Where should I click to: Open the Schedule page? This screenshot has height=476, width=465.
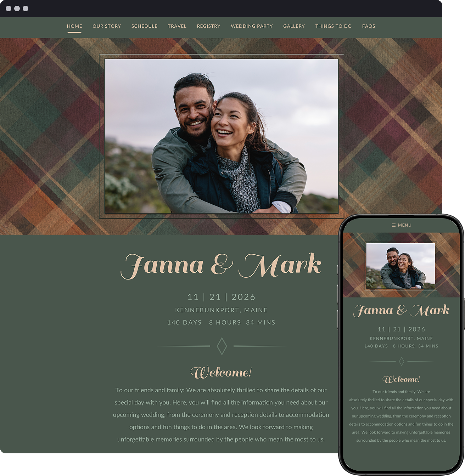[x=144, y=26]
